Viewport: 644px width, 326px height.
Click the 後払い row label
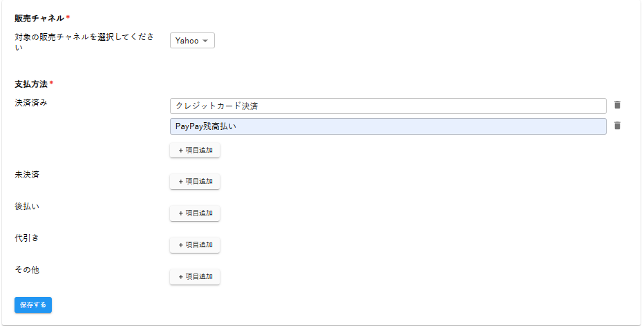point(27,207)
